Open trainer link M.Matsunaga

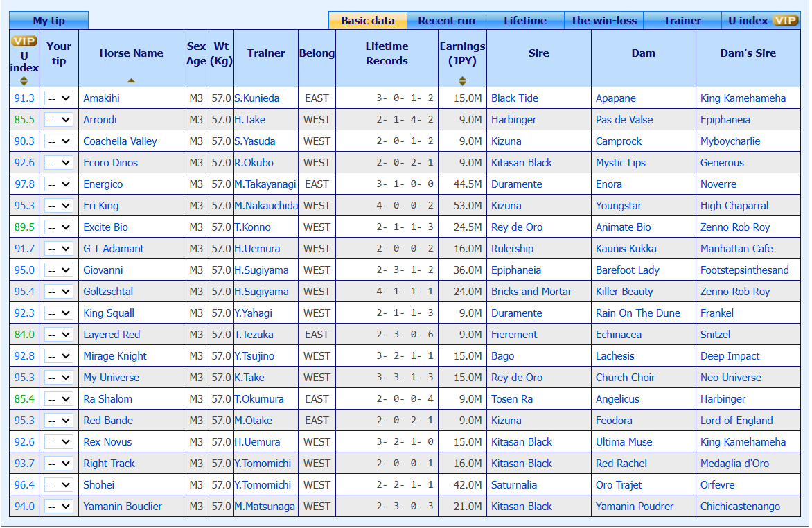[265, 507]
